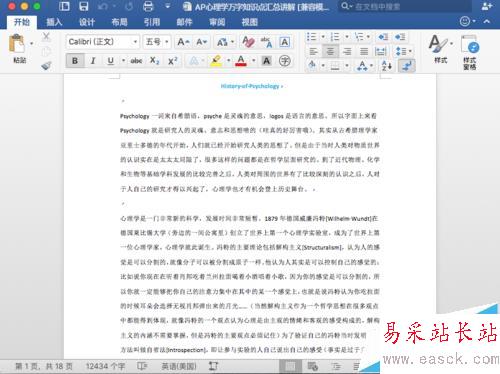Image resolution: width=500 pixels, height=374 pixels.
Task: Click the Paste clipboard icon
Action: pos(17,44)
